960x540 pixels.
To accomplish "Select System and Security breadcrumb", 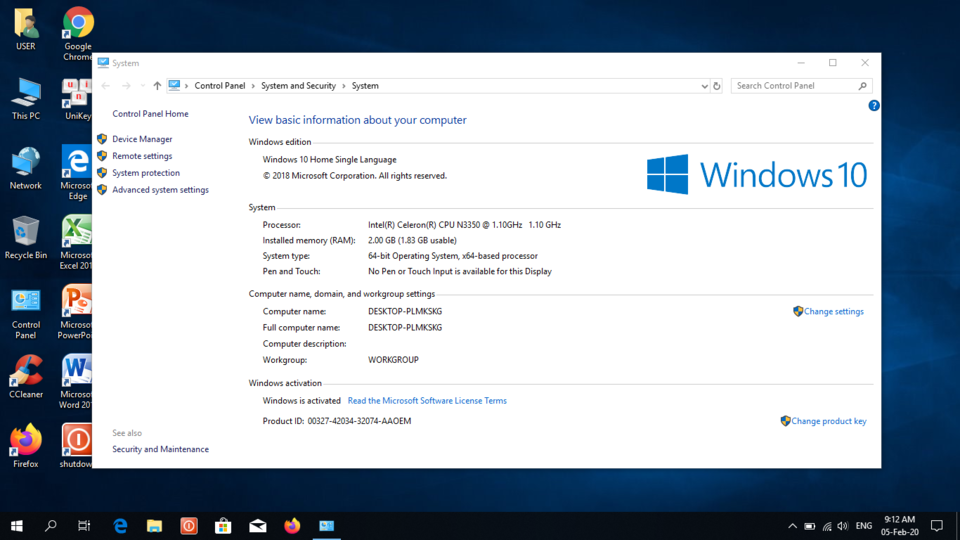I will tap(298, 86).
